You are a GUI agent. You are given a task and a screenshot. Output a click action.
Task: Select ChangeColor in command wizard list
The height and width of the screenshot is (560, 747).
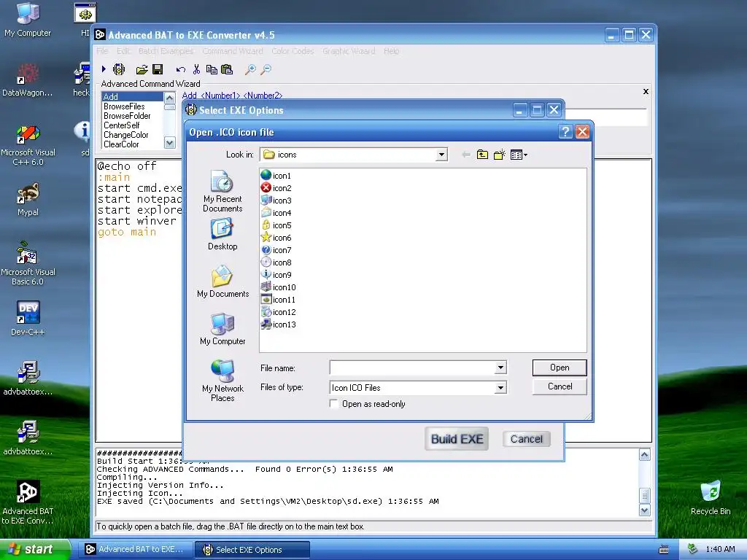(x=125, y=135)
